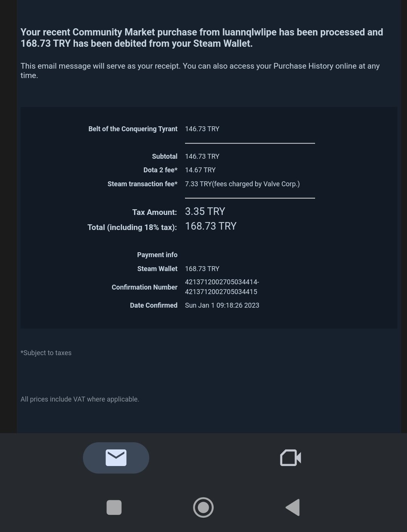Tap the Dota 2 fee label
The image size is (407, 532).
[160, 170]
